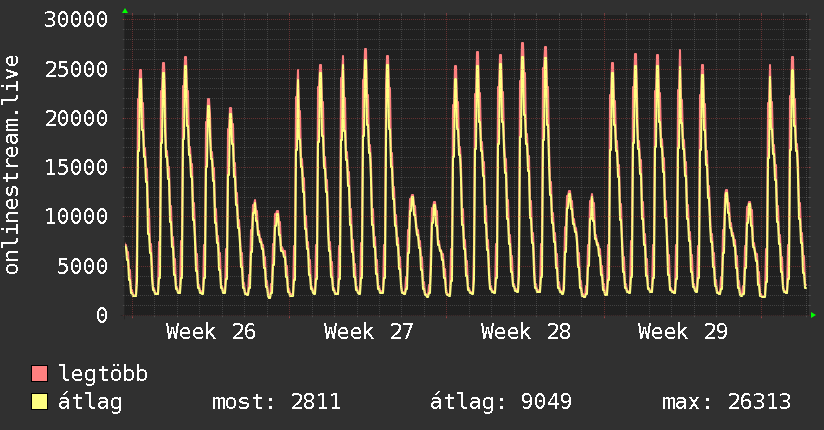Click the green arrow atop the y-axis
This screenshot has width=824, height=430.
[125, 11]
